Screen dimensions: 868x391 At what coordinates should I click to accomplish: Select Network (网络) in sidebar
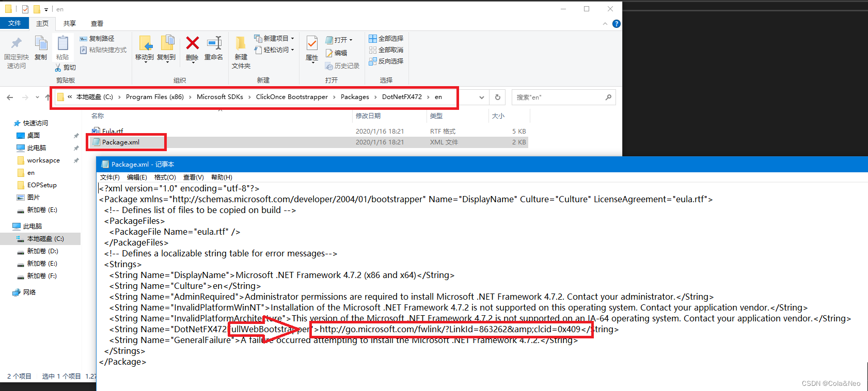tap(29, 292)
